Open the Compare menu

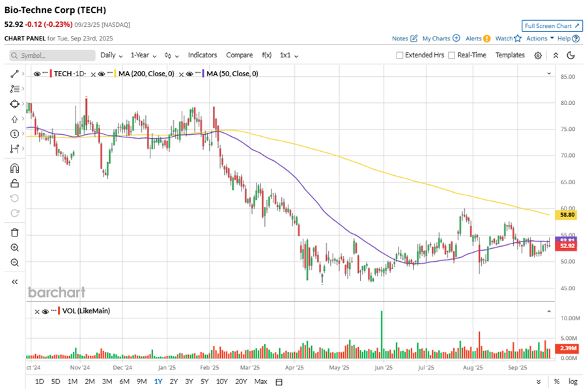click(239, 55)
